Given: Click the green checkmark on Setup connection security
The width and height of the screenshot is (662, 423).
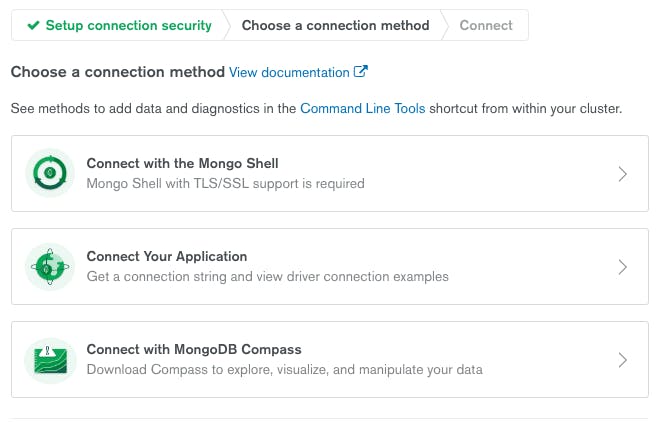Looking at the screenshot, I should coord(33,25).
